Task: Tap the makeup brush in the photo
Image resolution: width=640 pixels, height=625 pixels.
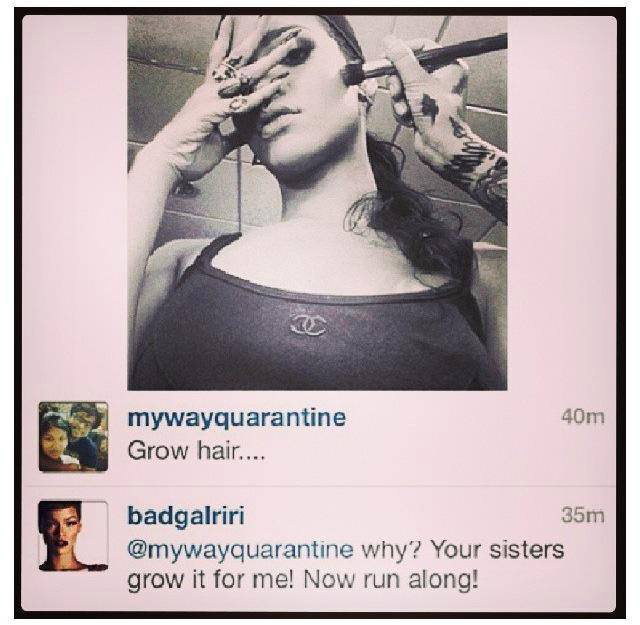Action: coord(424,58)
